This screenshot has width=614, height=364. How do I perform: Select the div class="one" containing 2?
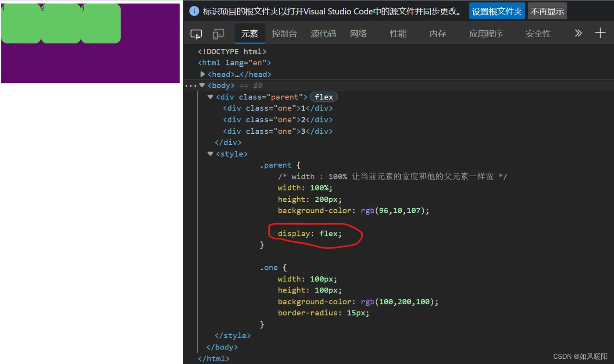point(278,120)
